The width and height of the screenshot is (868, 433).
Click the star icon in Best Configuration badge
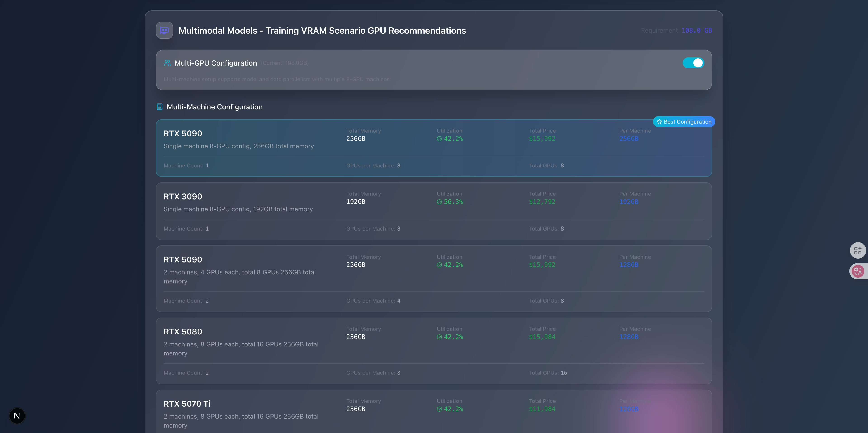pyautogui.click(x=659, y=122)
